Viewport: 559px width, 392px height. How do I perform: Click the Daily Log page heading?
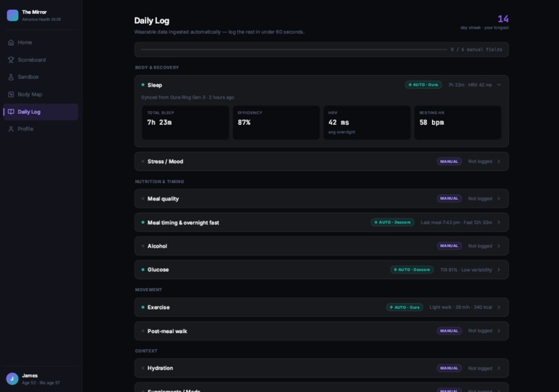[x=151, y=21]
